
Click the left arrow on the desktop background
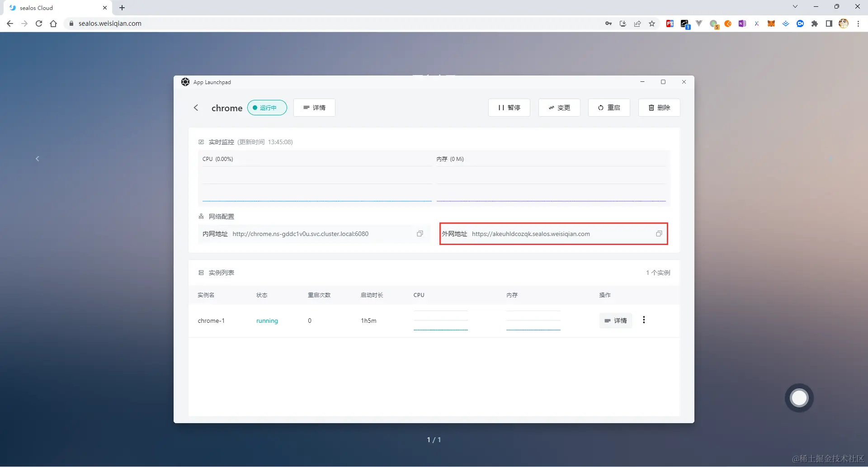coord(38,159)
